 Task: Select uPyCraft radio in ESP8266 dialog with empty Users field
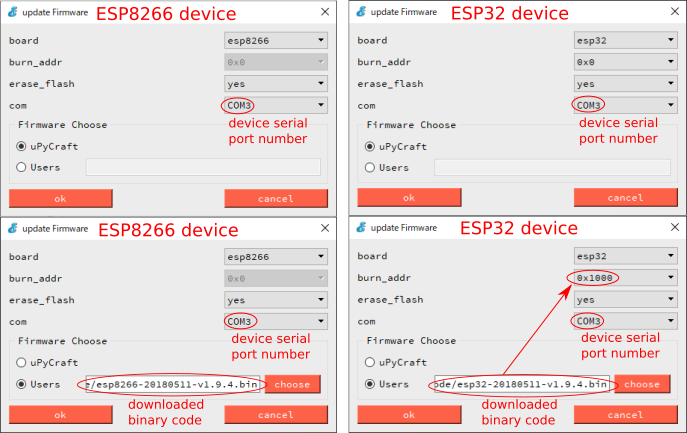21,146
